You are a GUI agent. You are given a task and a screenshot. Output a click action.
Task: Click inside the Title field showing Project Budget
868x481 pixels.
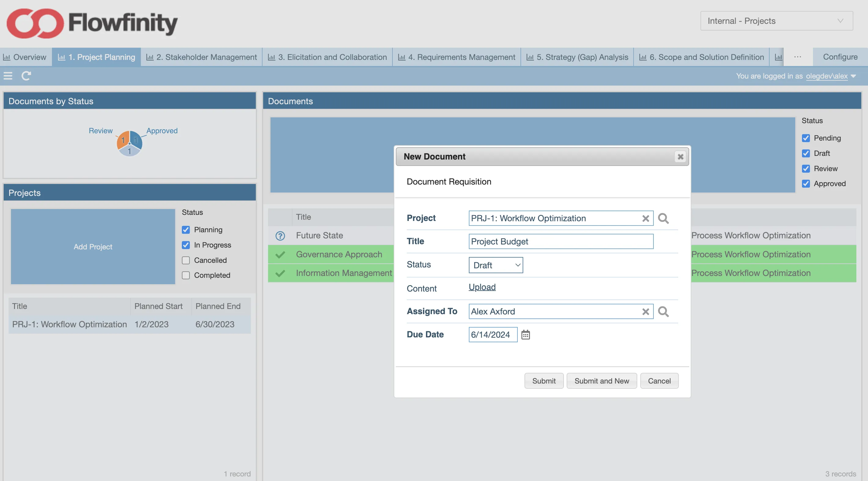click(x=560, y=241)
